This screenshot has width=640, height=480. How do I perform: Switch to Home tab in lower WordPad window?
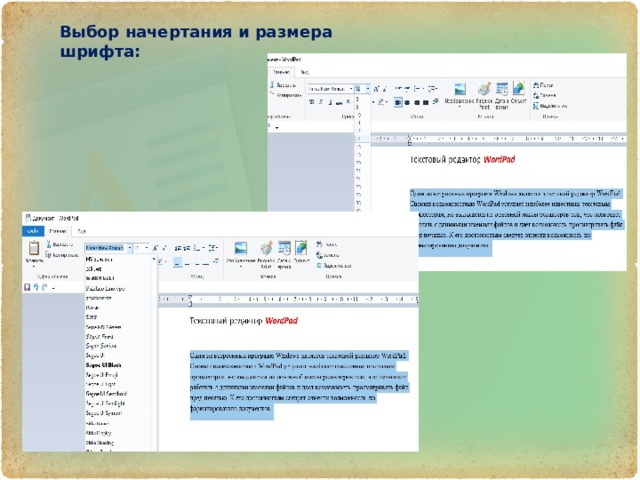[x=58, y=231]
